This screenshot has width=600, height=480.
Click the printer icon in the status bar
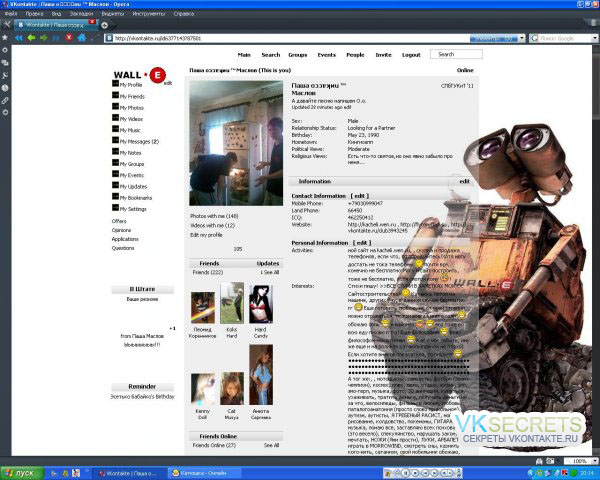click(539, 461)
